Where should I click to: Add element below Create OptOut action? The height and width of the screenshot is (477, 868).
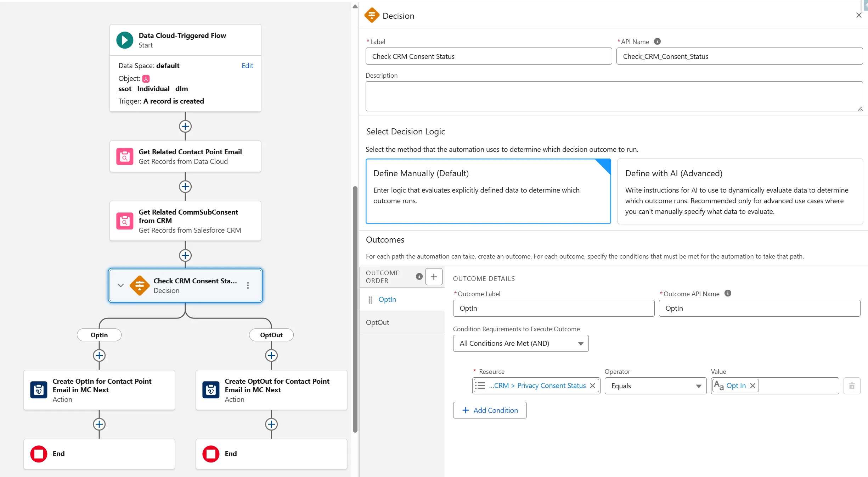[271, 424]
